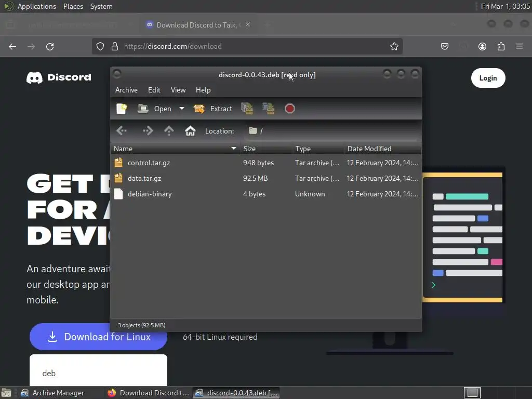Viewport: 532px width, 399px height.
Task: Sort file list by Size column
Action: click(267, 149)
